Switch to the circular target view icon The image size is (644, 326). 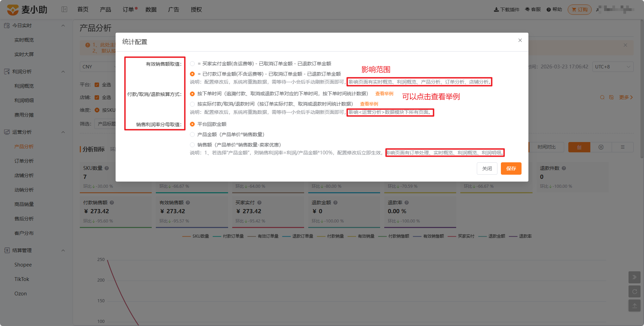pyautogui.click(x=601, y=147)
